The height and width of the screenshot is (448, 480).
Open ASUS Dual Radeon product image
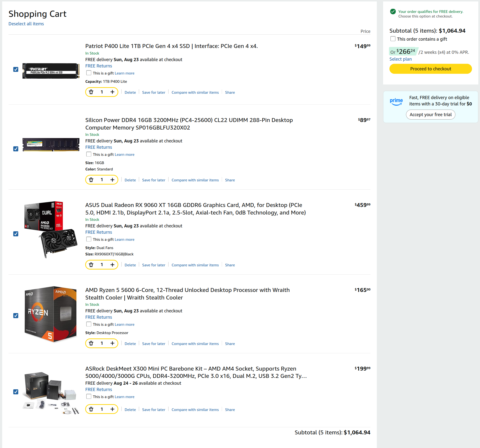tap(51, 230)
